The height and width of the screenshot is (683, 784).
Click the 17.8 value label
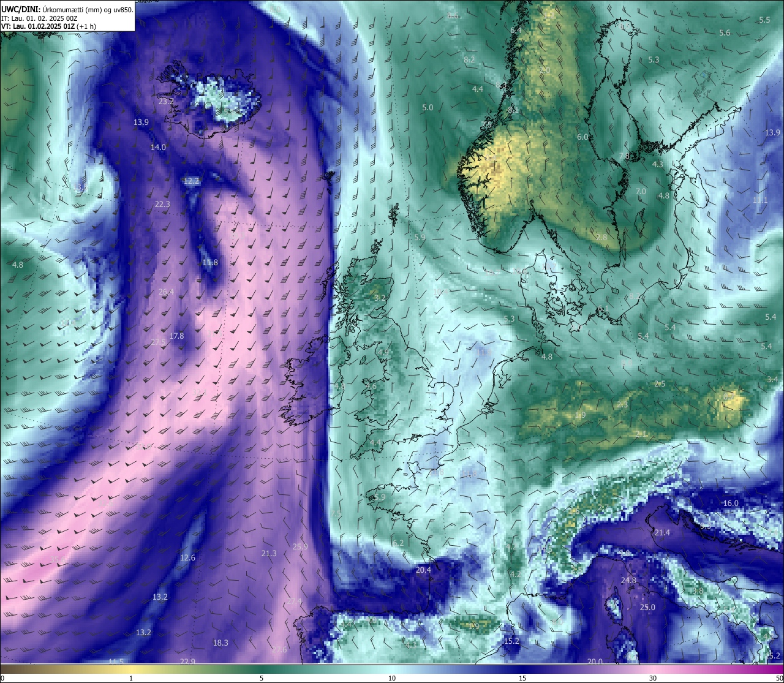click(176, 336)
